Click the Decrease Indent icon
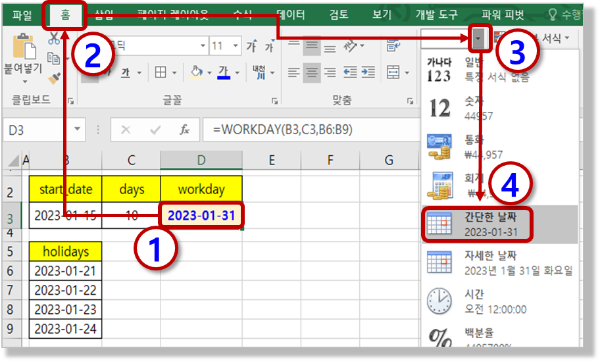Viewport: 600px width, 362px height. [x=350, y=72]
